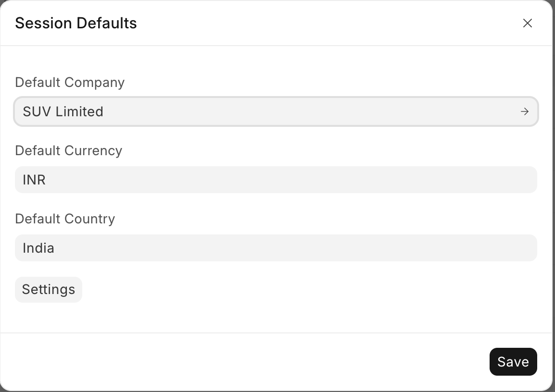The width and height of the screenshot is (555, 392).
Task: Close the Session Defaults dialog
Action: [528, 23]
